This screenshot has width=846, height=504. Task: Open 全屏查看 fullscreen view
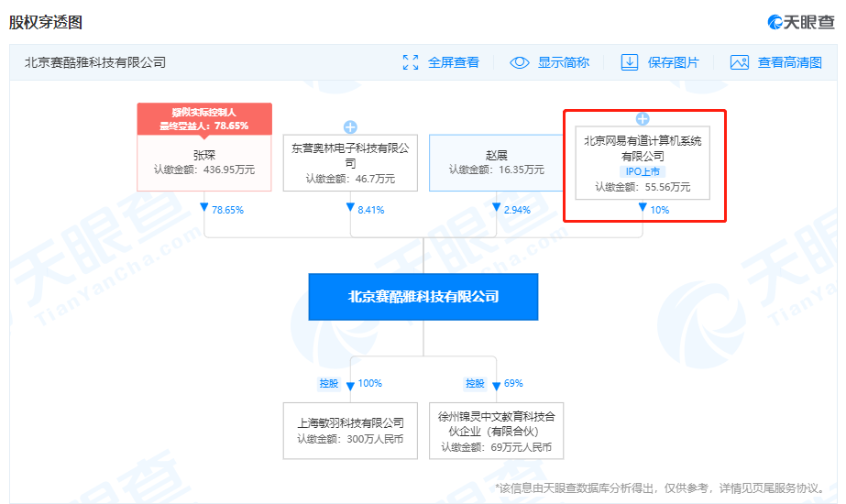tap(453, 62)
